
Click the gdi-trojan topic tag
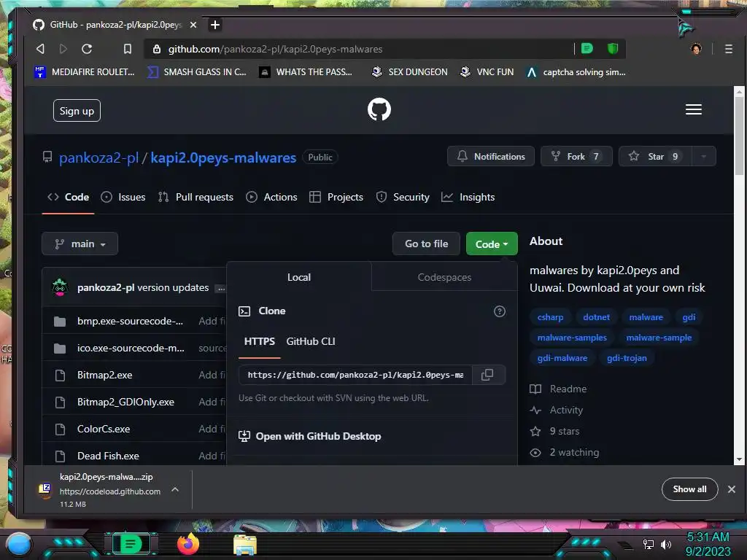pyautogui.click(x=627, y=358)
